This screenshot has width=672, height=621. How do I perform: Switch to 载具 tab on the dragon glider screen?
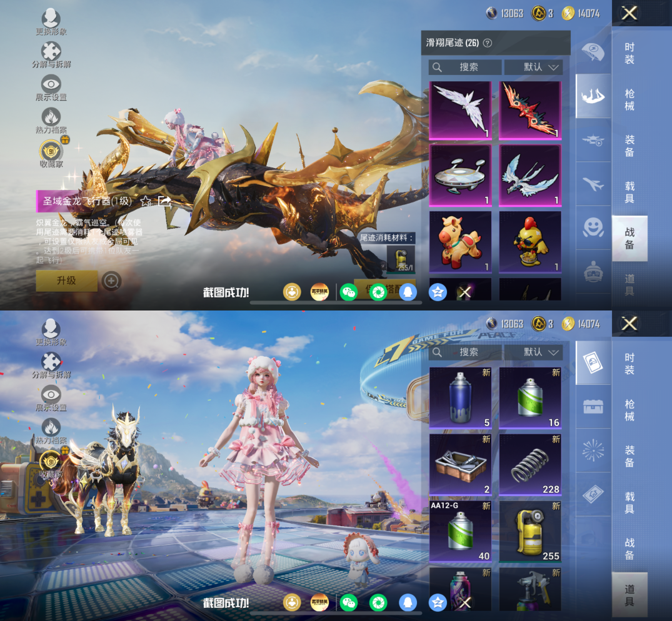pyautogui.click(x=629, y=192)
